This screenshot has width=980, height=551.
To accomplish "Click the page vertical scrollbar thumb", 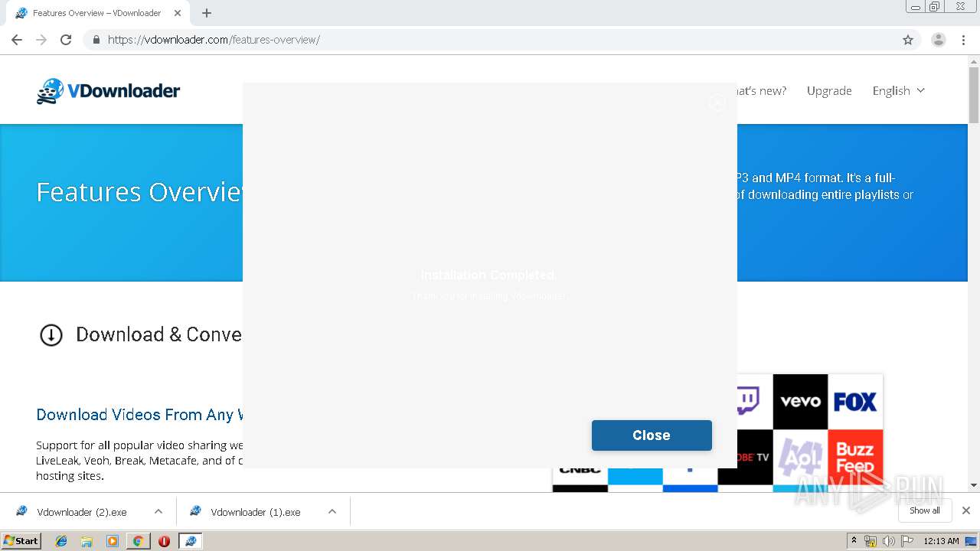I will click(974, 94).
